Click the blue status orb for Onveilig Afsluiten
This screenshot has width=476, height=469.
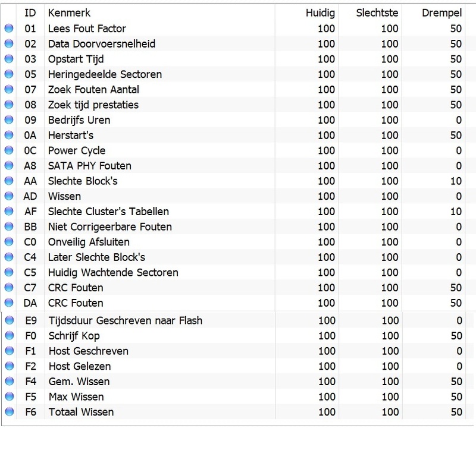[9, 241]
